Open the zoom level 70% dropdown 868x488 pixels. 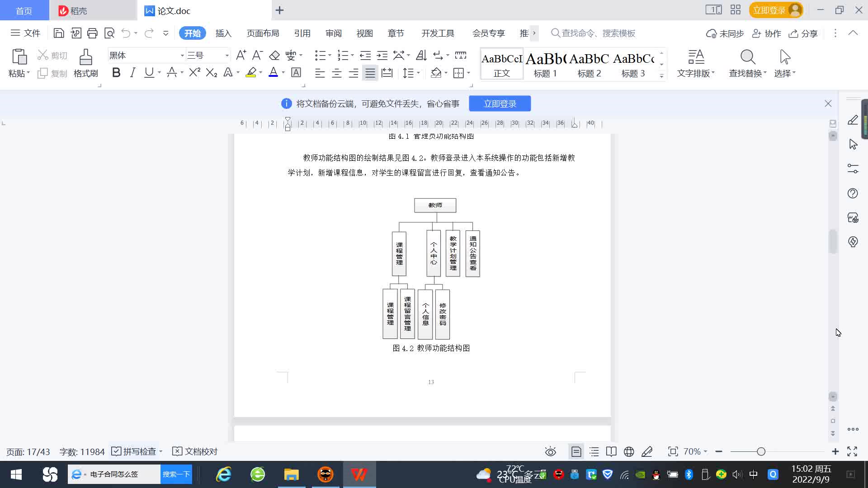coord(695,451)
